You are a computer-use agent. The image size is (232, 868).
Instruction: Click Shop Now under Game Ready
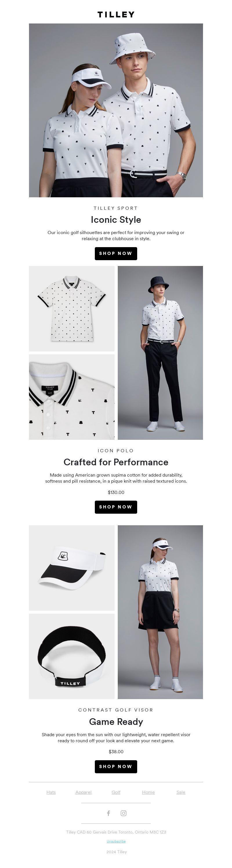pos(116,766)
